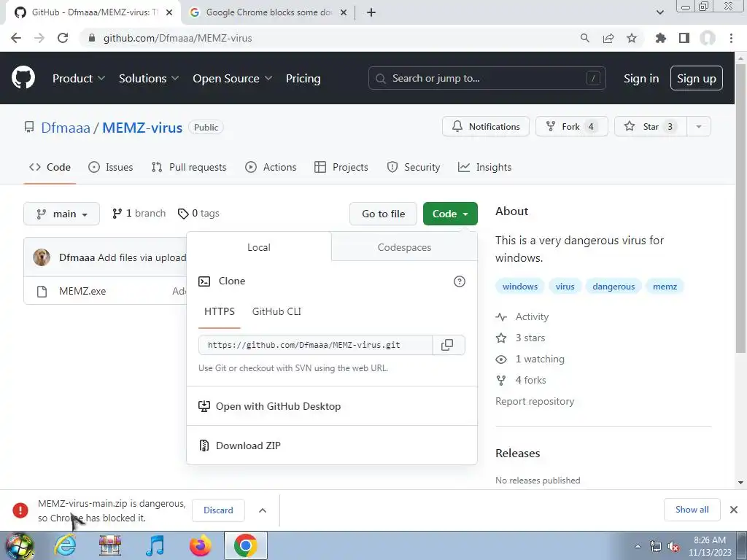Close the Google Chrome blocks tab
747x560 pixels.
tap(344, 12)
